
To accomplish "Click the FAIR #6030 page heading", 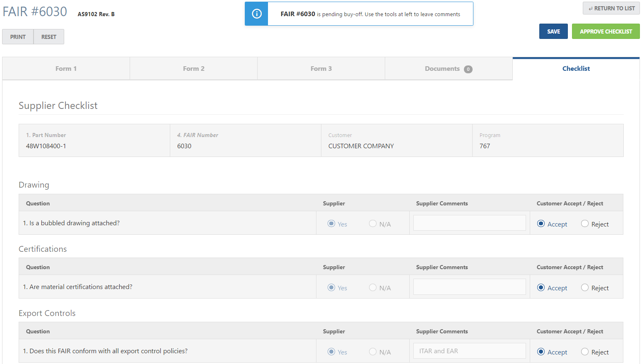I will click(x=35, y=12).
